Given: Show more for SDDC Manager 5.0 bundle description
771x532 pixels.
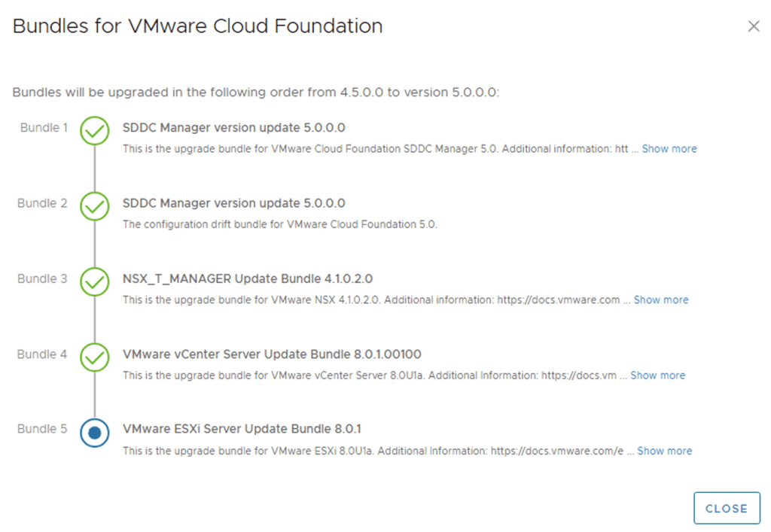Looking at the screenshot, I should [x=669, y=149].
